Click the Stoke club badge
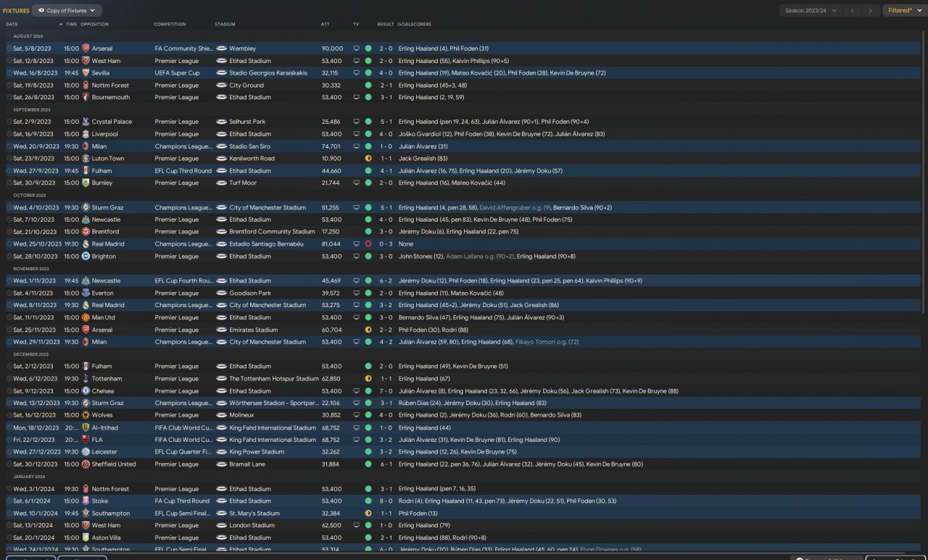 (86, 501)
